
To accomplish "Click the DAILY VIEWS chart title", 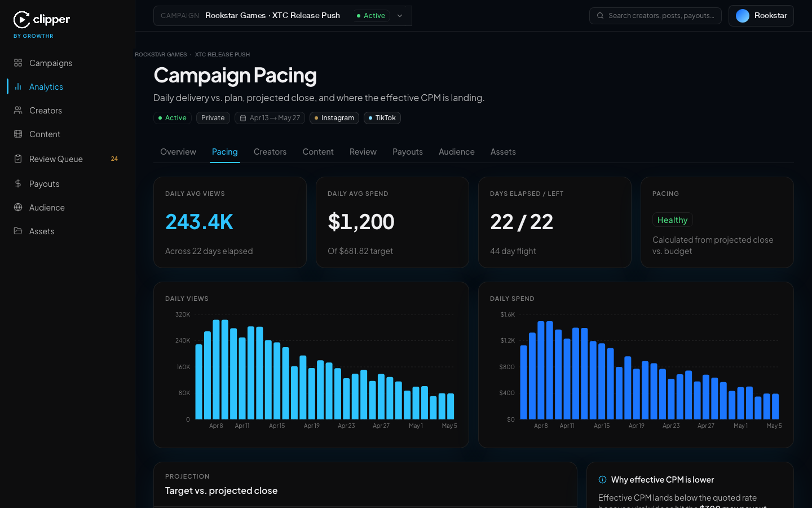I will (187, 299).
